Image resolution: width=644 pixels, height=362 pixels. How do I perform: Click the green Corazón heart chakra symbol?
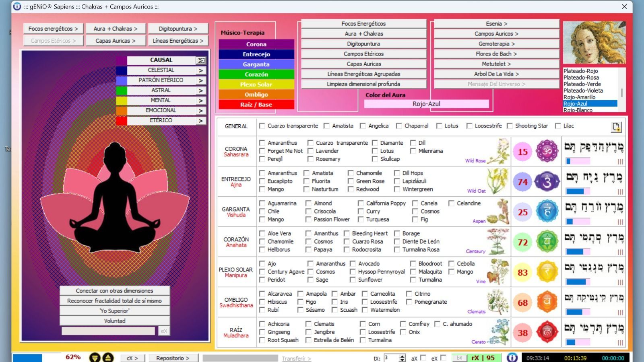(x=547, y=242)
